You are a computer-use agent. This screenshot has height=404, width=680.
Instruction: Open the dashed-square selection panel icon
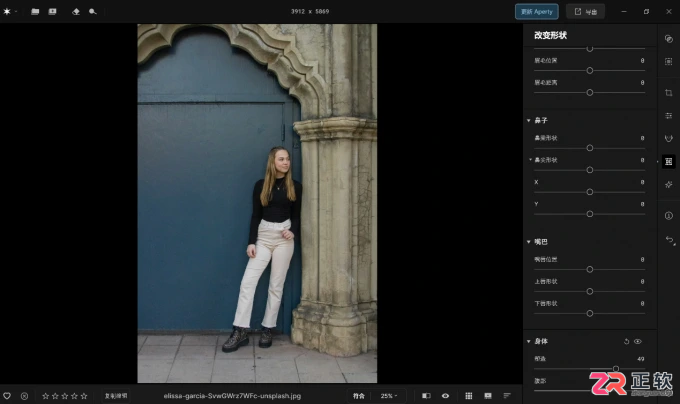pyautogui.click(x=668, y=62)
